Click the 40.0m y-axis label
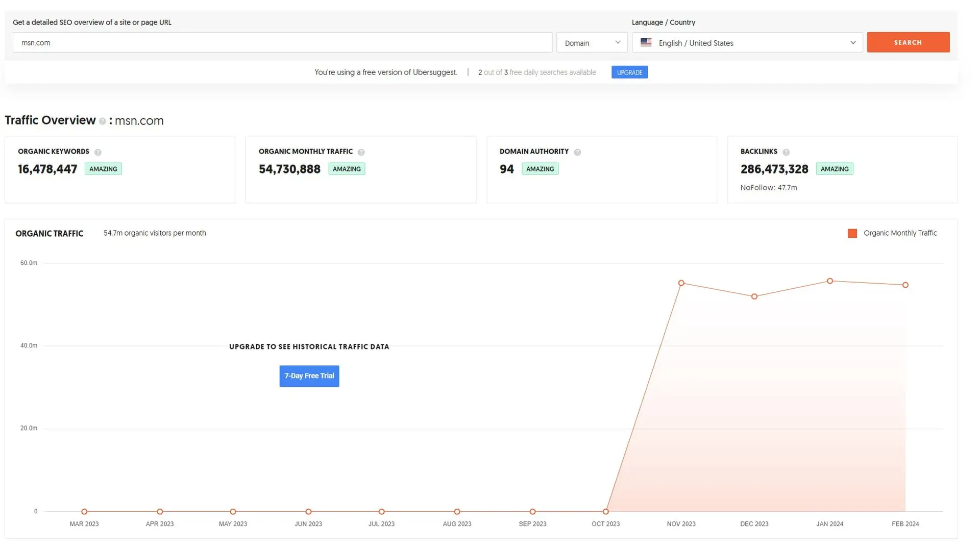The height and width of the screenshot is (551, 980). (x=29, y=346)
